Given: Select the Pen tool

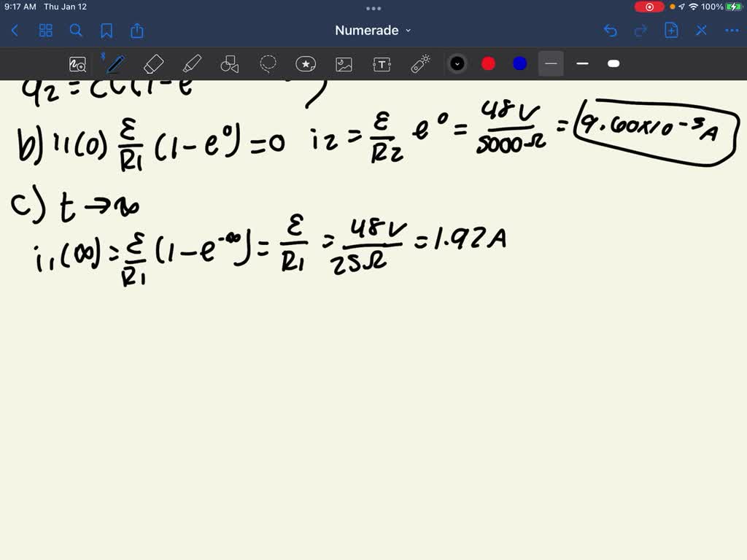Looking at the screenshot, I should click(115, 64).
